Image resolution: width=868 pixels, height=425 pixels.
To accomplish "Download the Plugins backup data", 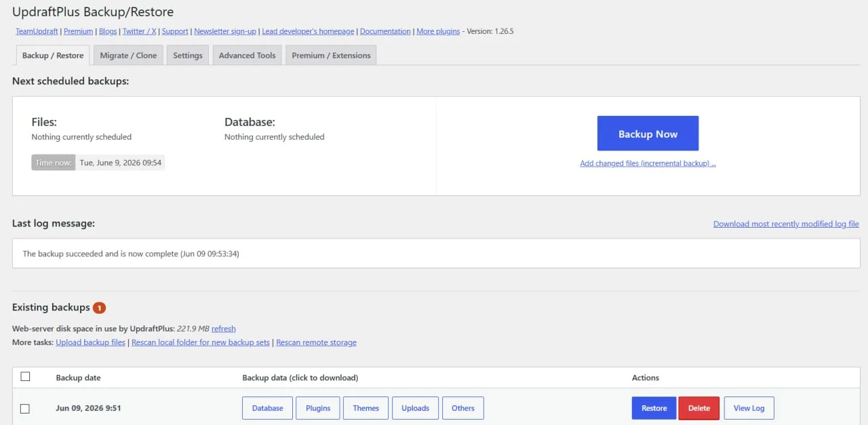I will click(x=318, y=408).
